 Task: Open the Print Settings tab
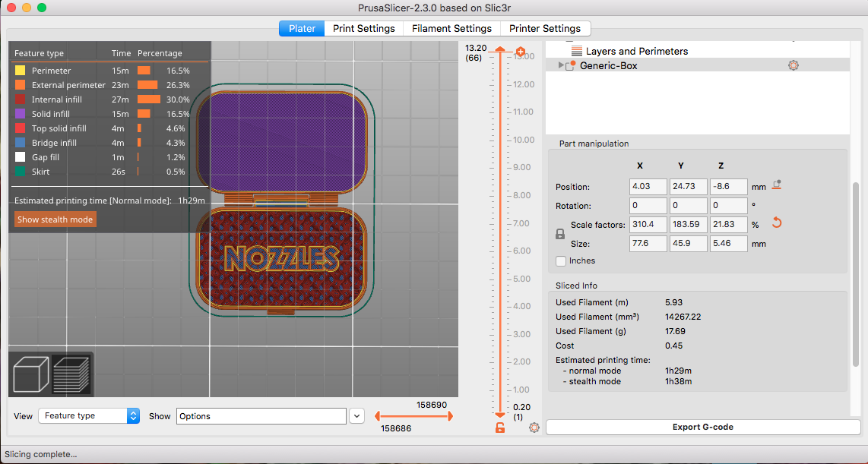click(364, 28)
